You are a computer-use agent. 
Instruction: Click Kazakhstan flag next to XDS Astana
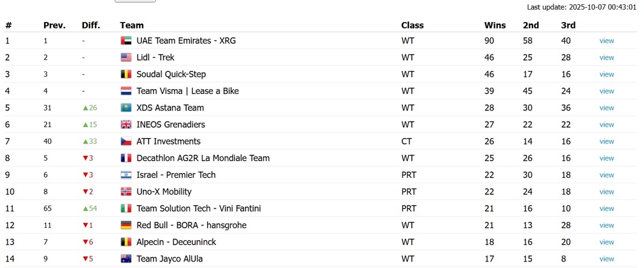coord(126,108)
